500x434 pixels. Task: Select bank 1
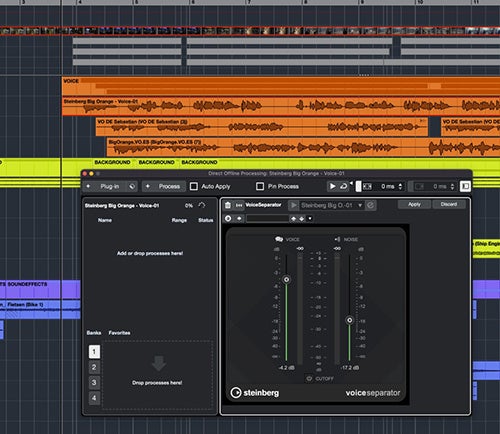pos(94,352)
